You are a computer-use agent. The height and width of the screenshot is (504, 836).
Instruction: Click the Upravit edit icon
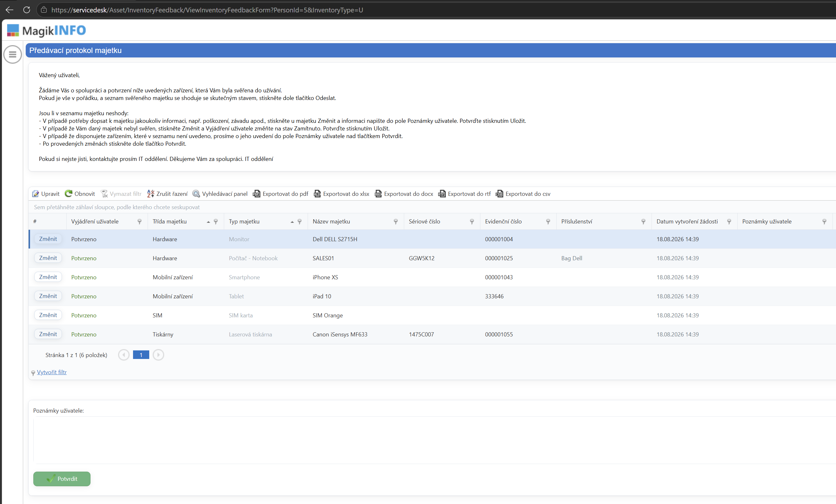click(35, 194)
